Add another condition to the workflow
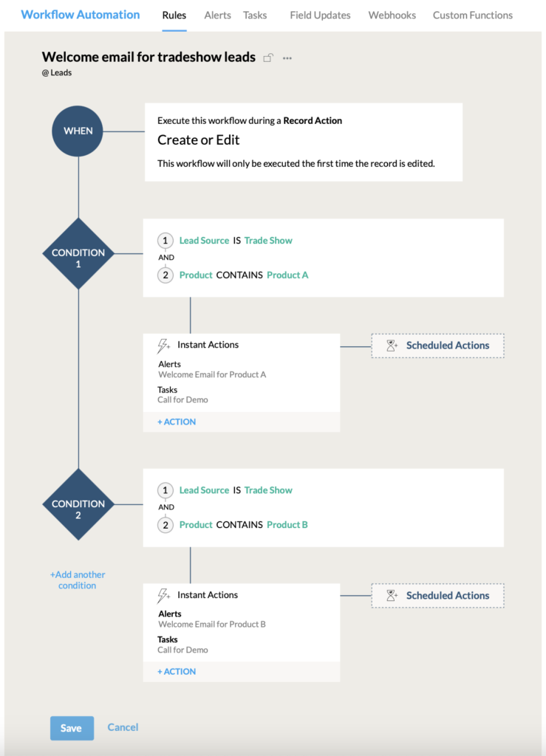Image resolution: width=546 pixels, height=756 pixels. (x=78, y=580)
